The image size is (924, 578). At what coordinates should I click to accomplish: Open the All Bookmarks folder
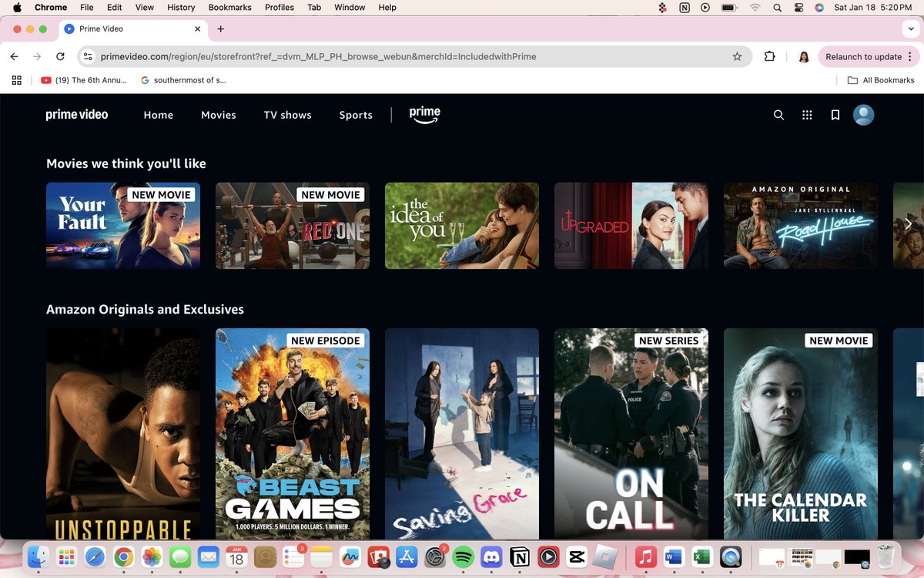pyautogui.click(x=881, y=80)
